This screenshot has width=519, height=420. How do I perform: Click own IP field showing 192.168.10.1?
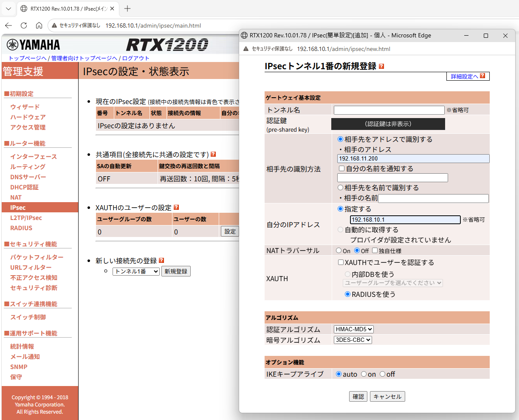tap(405, 220)
